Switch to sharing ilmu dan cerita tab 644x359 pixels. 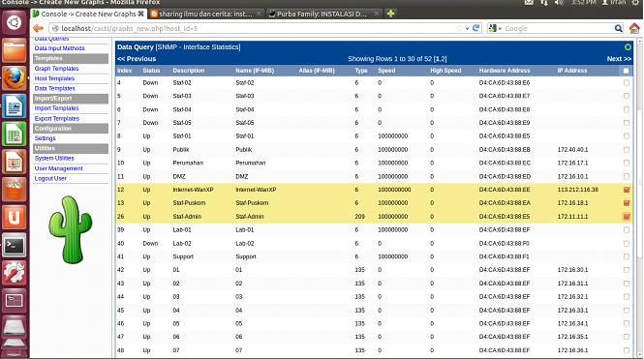(x=205, y=14)
